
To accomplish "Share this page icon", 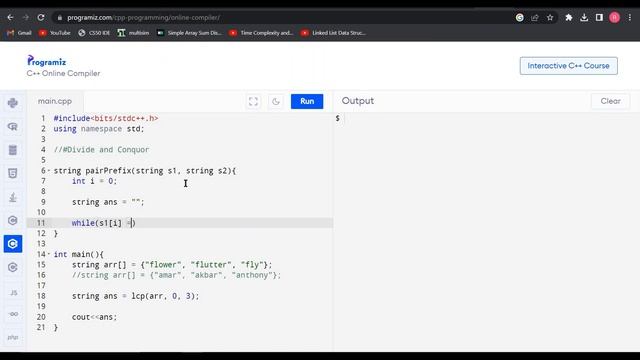I will tap(535, 18).
